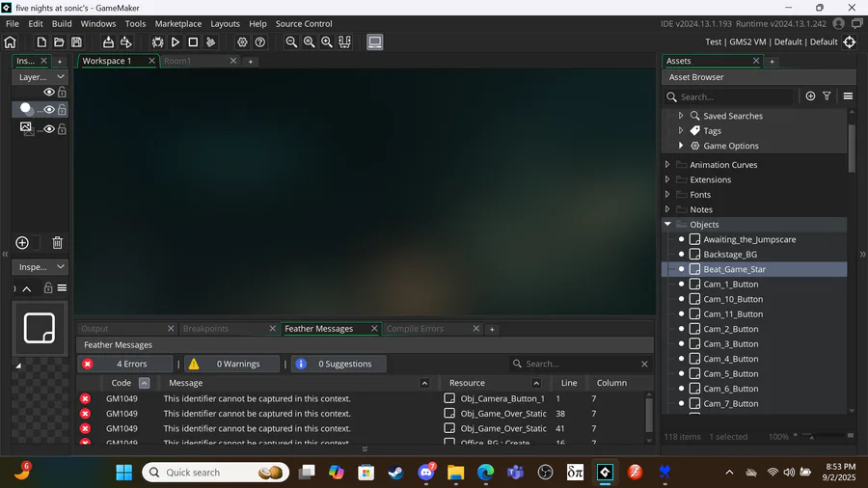868x488 pixels.
Task: Expand the Notes folder
Action: pyautogui.click(x=667, y=209)
